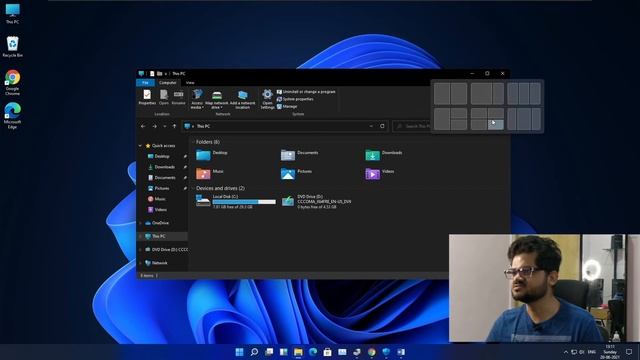Viewport: 640px width, 360px height.
Task: Click Add a network location
Action: pos(242,99)
